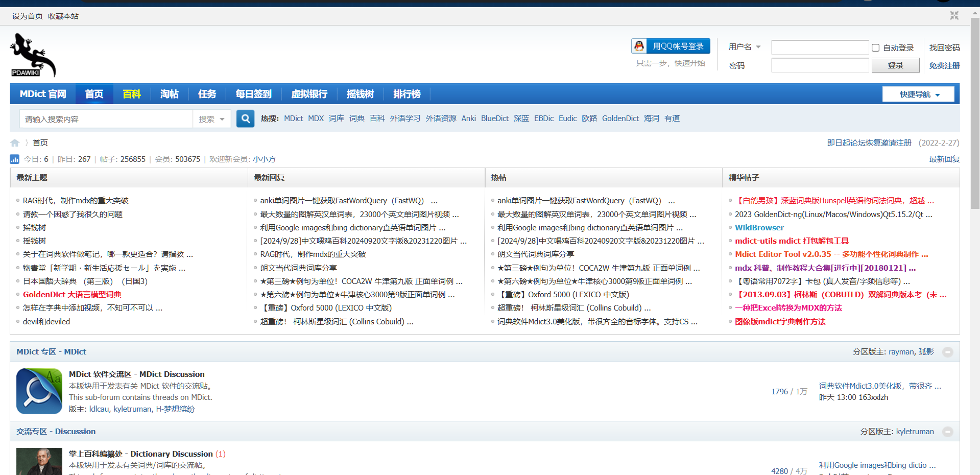Open mdict-utils mdict 打包解包工具 thread

(792, 241)
